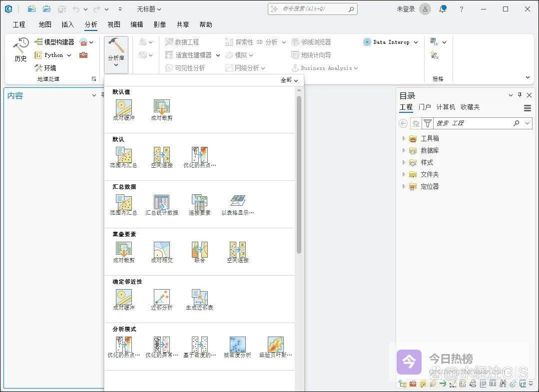The height and width of the screenshot is (392, 539).
Task: Click the 命令搜索 search box
Action: pos(312,9)
